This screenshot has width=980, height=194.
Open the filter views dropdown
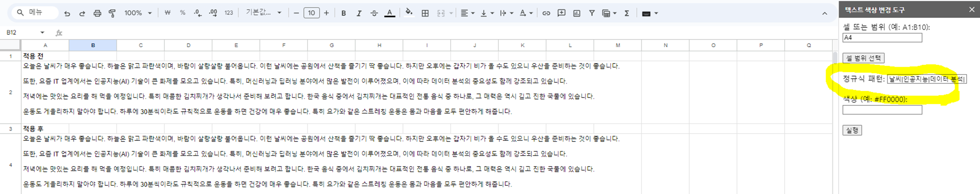coord(609,13)
